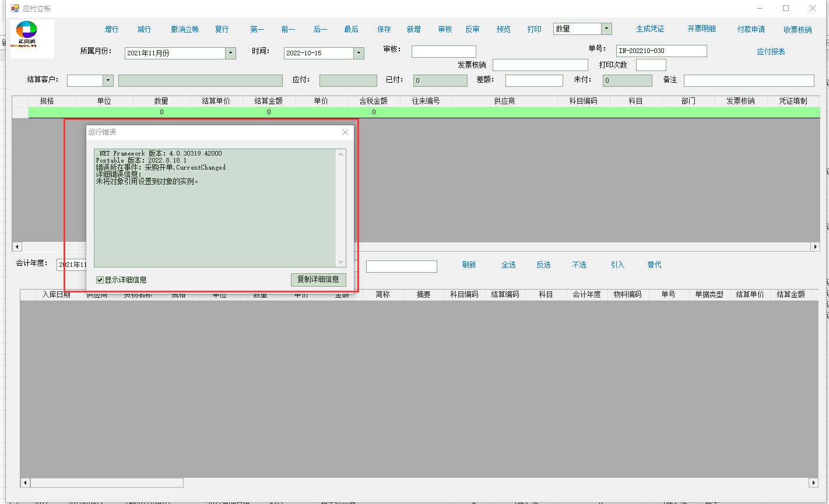Open the 时间 date picker dropdown

359,53
